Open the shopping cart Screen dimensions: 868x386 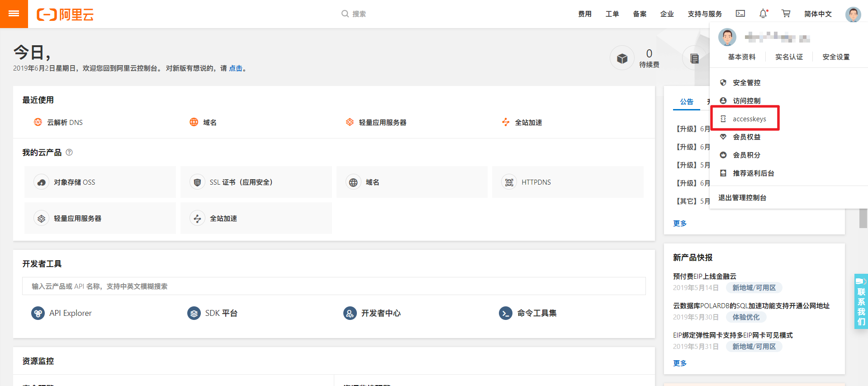pyautogui.click(x=786, y=14)
